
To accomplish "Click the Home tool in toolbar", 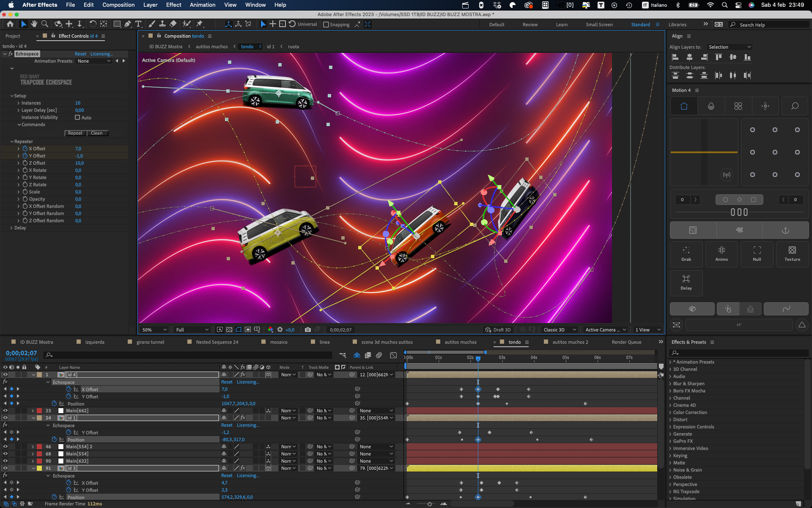I will pos(10,24).
